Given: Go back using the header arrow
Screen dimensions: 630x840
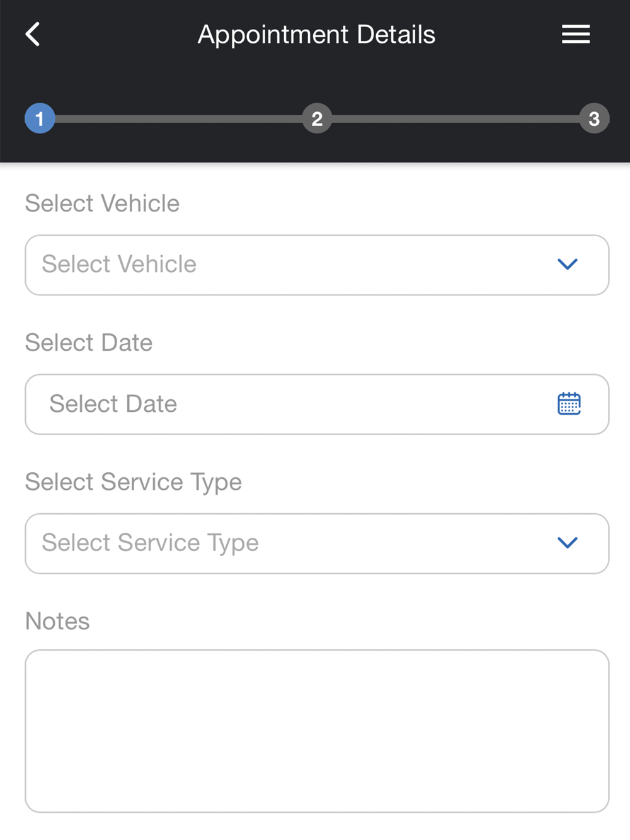Looking at the screenshot, I should pyautogui.click(x=33, y=34).
